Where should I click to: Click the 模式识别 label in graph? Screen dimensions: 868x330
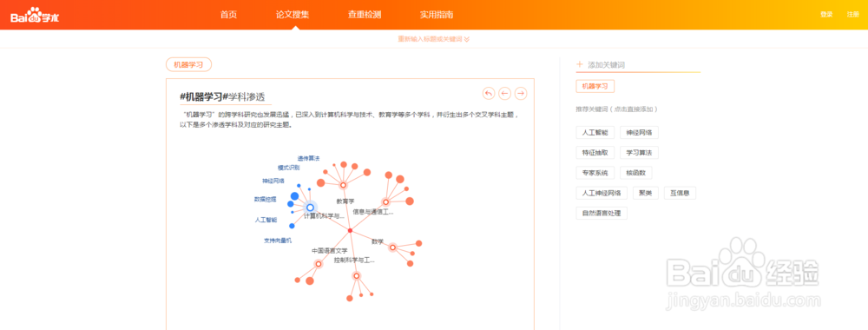(288, 168)
